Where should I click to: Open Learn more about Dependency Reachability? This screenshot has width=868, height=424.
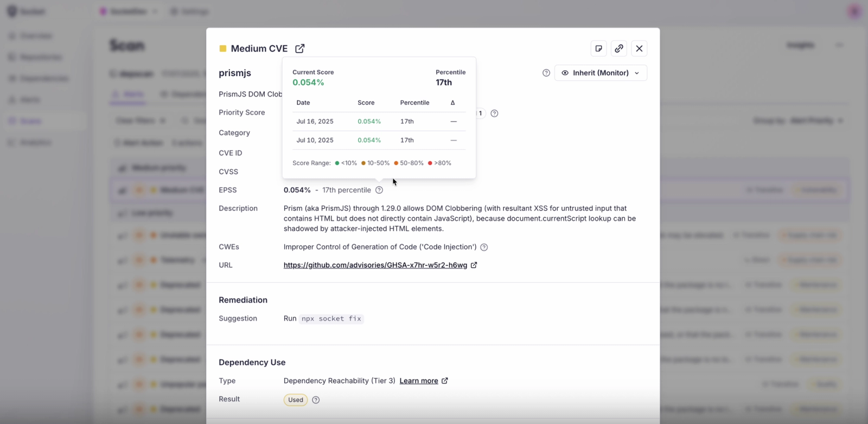pos(419,381)
